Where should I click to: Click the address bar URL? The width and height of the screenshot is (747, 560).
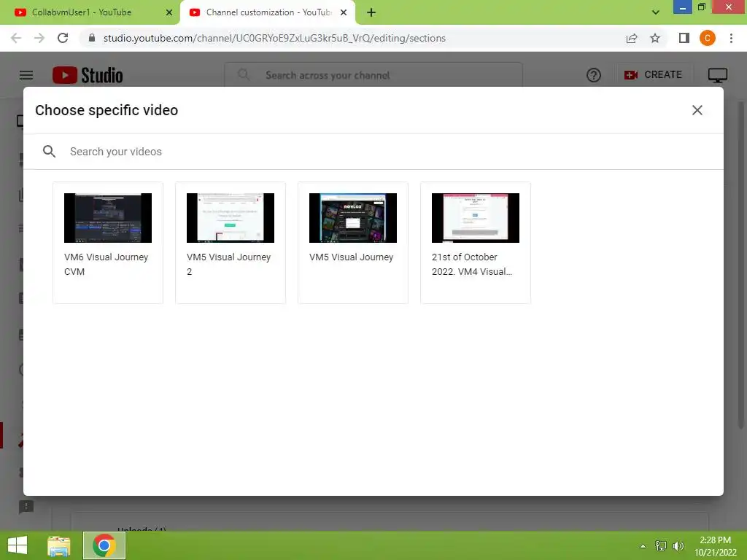point(274,38)
